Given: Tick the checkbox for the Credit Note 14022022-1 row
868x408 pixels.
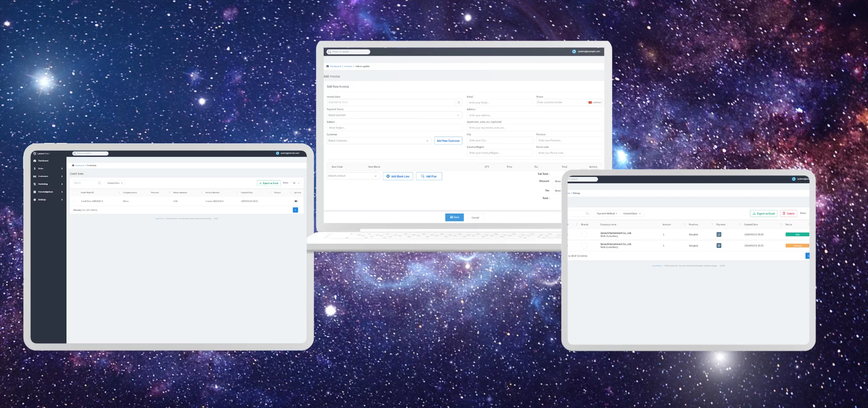Looking at the screenshot, I should 74,201.
